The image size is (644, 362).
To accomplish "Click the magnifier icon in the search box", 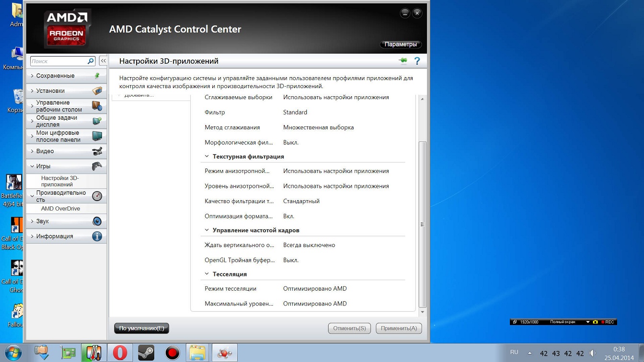I will [91, 61].
